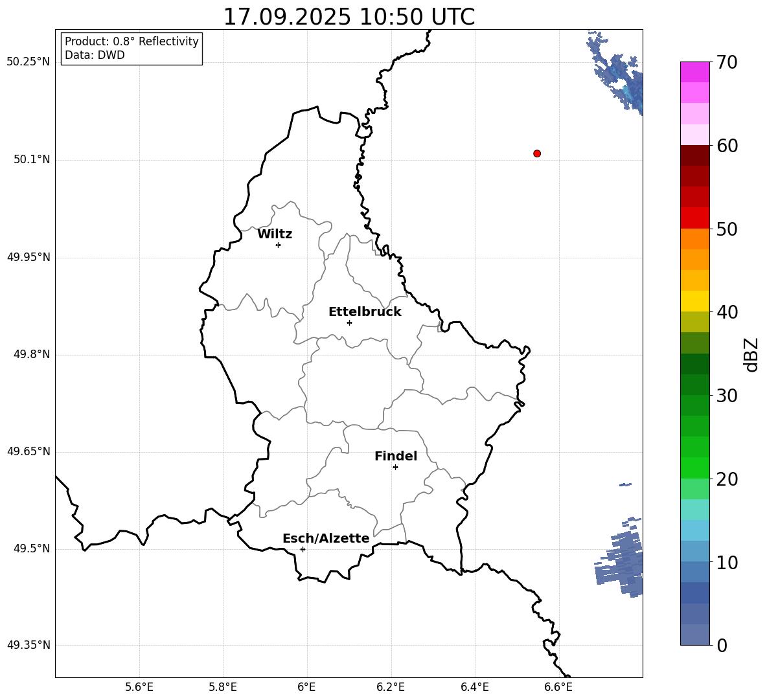
Task: Click the 'Data: DWD' text
Action: pyautogui.click(x=95, y=55)
